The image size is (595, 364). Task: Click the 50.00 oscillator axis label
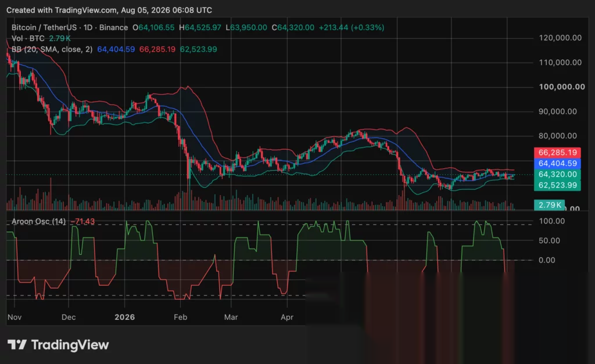click(550, 241)
